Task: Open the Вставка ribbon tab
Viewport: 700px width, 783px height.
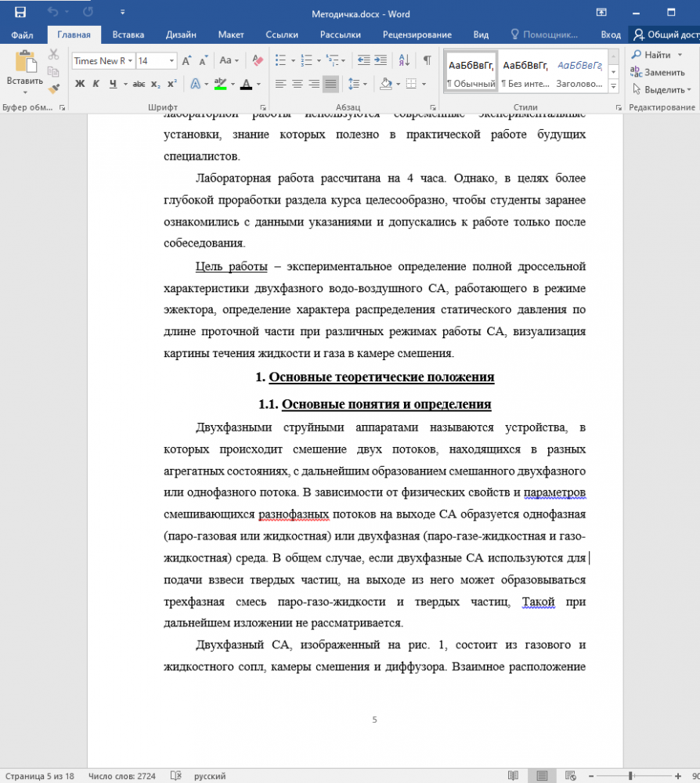Action: (x=128, y=34)
